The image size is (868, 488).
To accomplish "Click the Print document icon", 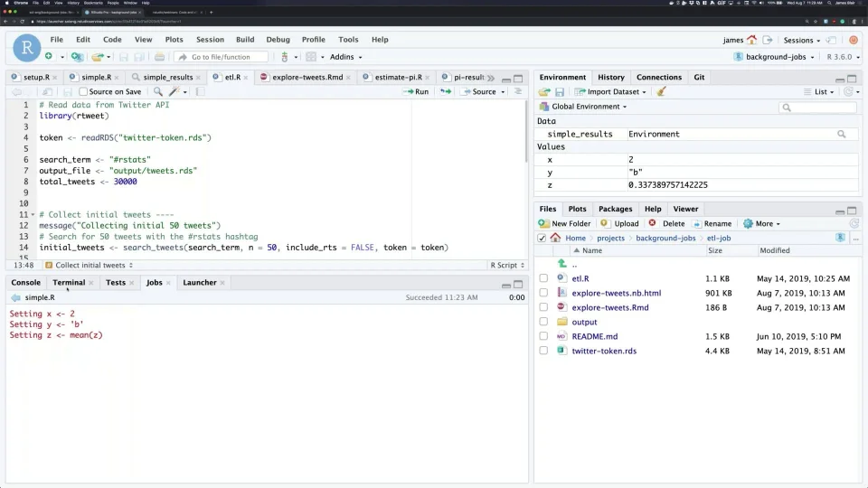I will (159, 56).
